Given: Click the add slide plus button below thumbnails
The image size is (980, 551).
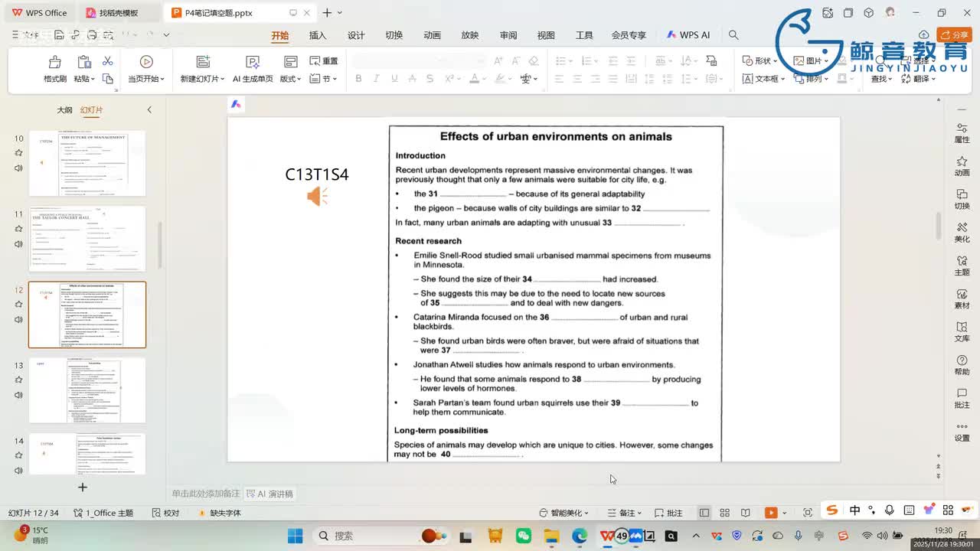Looking at the screenshot, I should tap(83, 487).
